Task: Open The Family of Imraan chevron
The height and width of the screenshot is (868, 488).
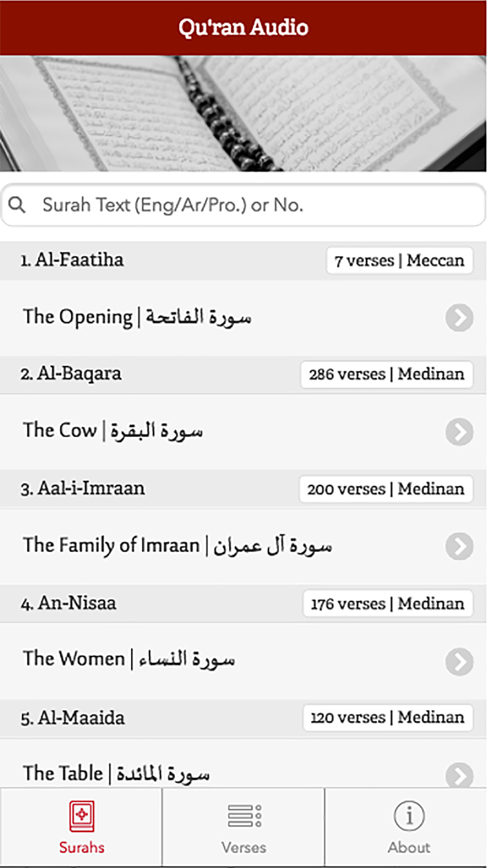Action: (459, 547)
